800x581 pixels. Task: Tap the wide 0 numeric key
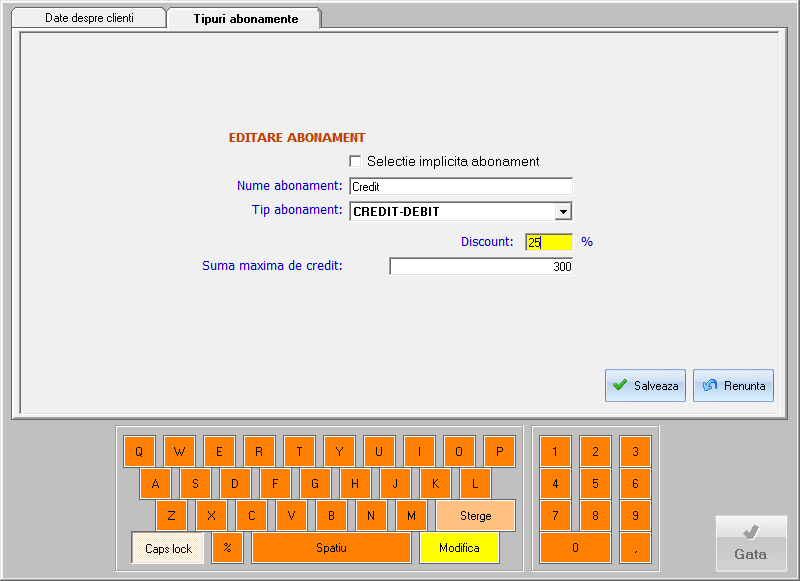pos(575,548)
